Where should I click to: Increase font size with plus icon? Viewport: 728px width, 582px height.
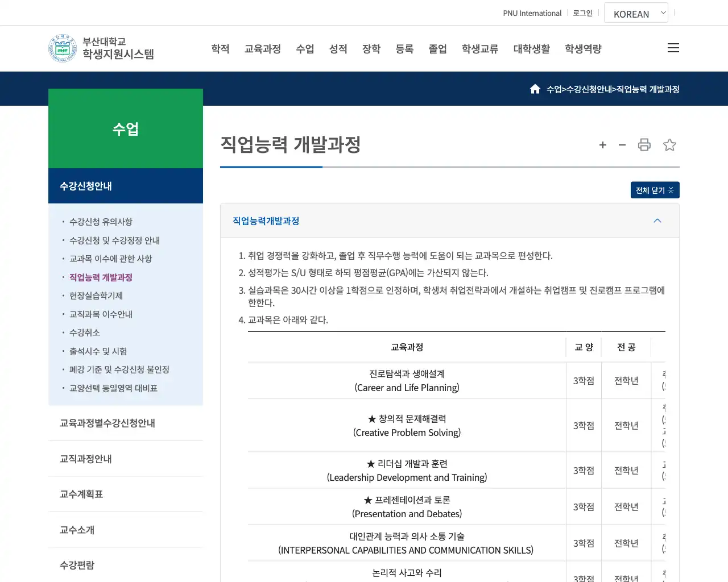coord(603,145)
